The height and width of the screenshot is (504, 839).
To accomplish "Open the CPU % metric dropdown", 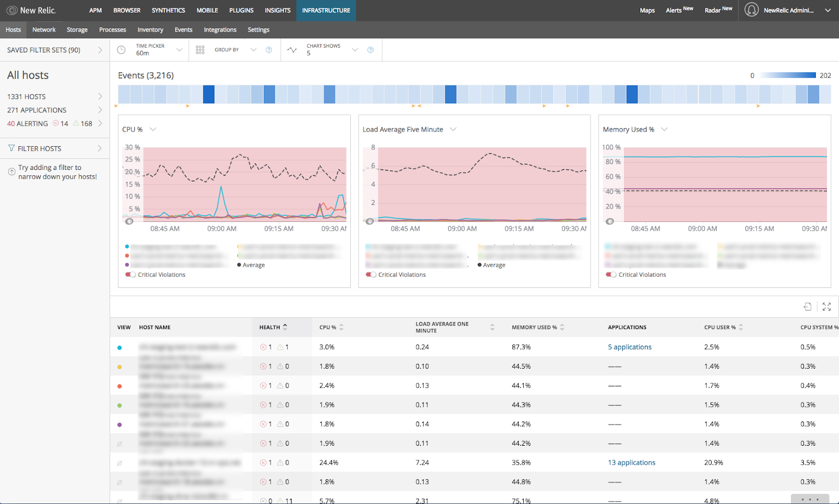I will coord(153,129).
